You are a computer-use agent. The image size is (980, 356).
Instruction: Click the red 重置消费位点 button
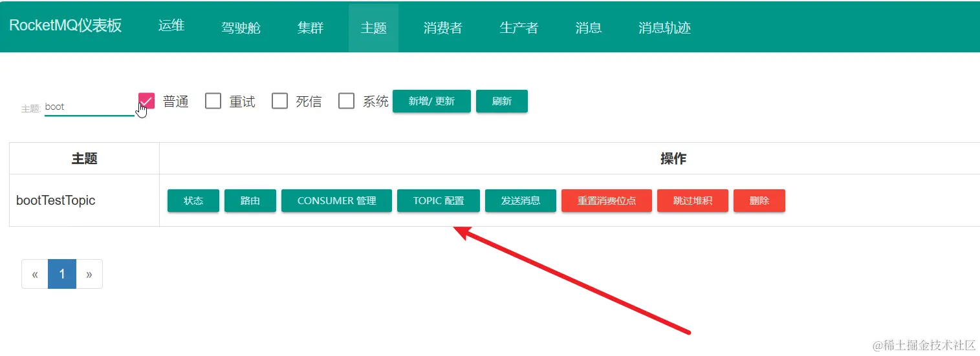pyautogui.click(x=607, y=201)
